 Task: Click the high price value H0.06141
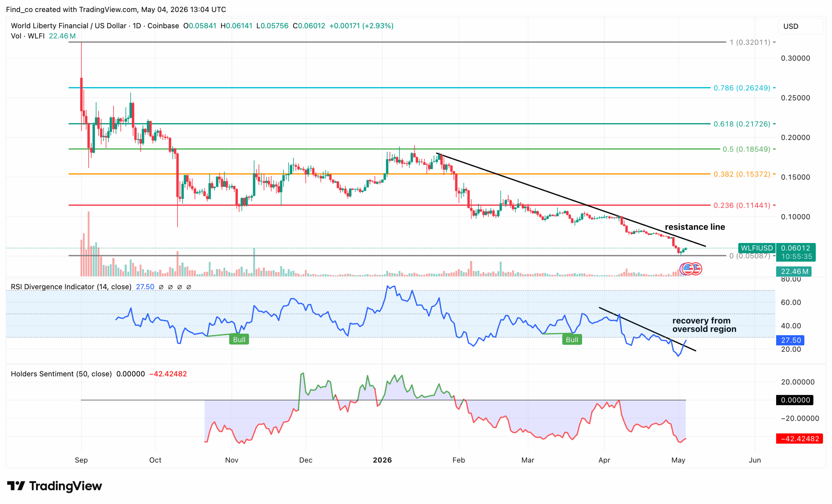point(236,26)
